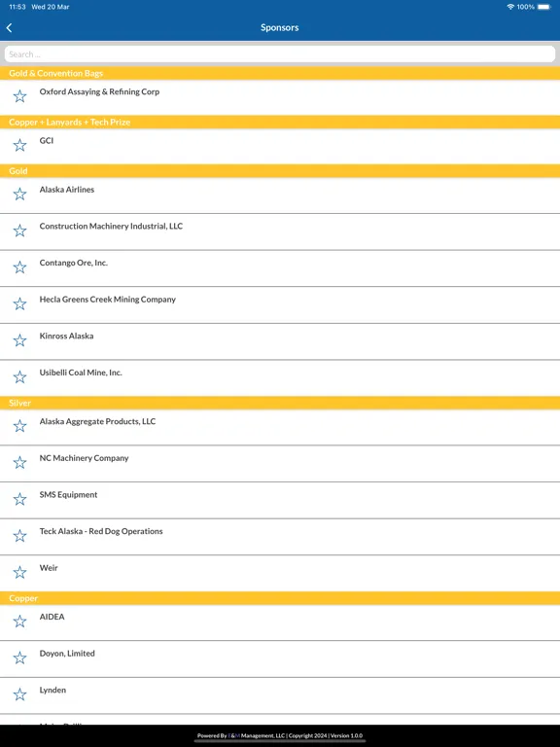The image size is (560, 747).
Task: Open Kinross Alaska sponsor name
Action: pos(66,336)
